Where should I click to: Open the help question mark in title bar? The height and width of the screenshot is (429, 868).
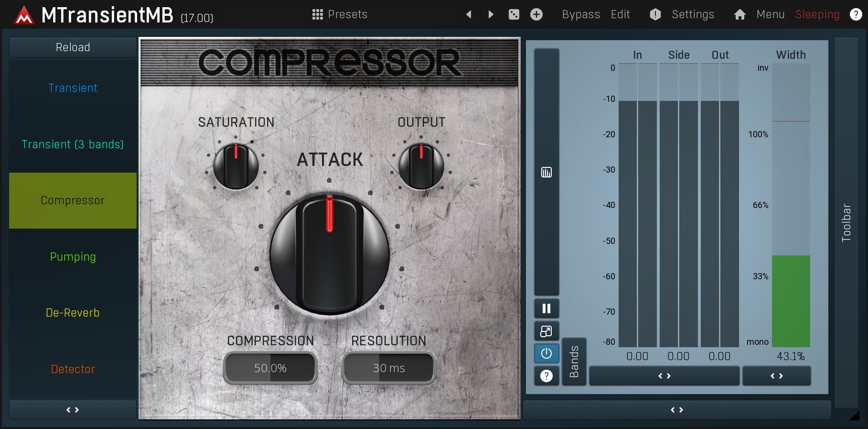click(856, 14)
